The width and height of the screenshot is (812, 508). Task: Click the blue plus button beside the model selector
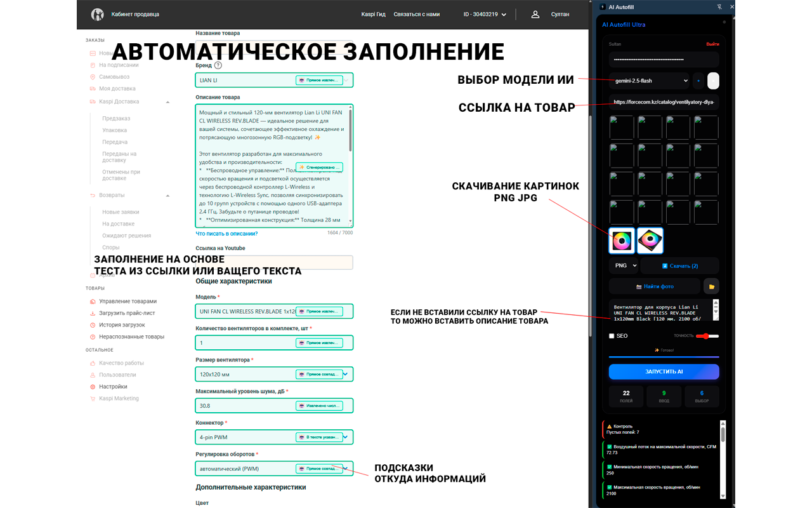(698, 81)
